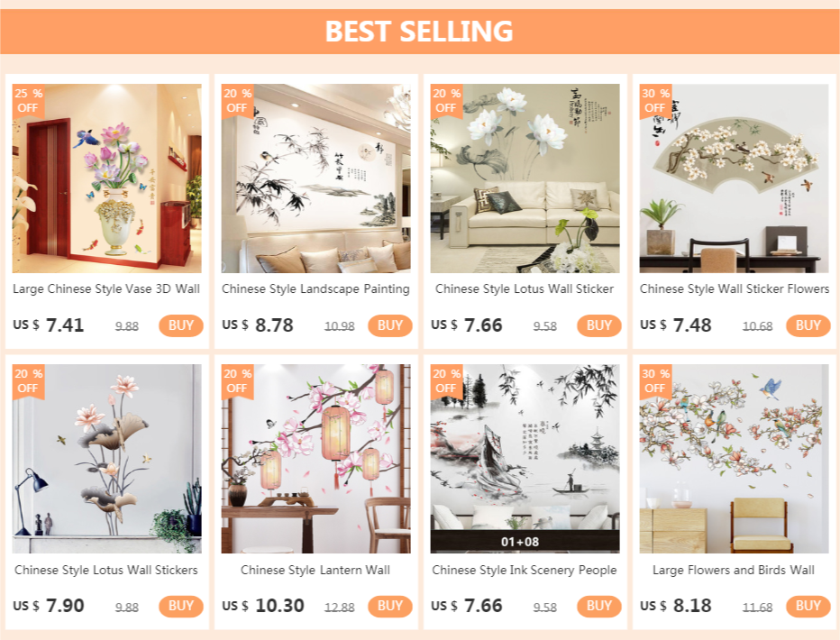Screen dimensions: 840x640
Task: Open the bamboo Landscape Painting product image
Action: [x=316, y=178]
